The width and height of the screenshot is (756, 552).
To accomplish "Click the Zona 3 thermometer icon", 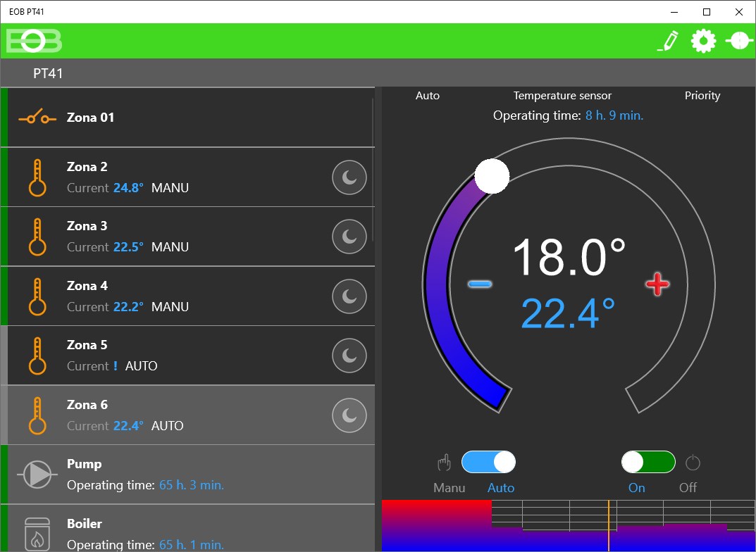I will coord(37,237).
